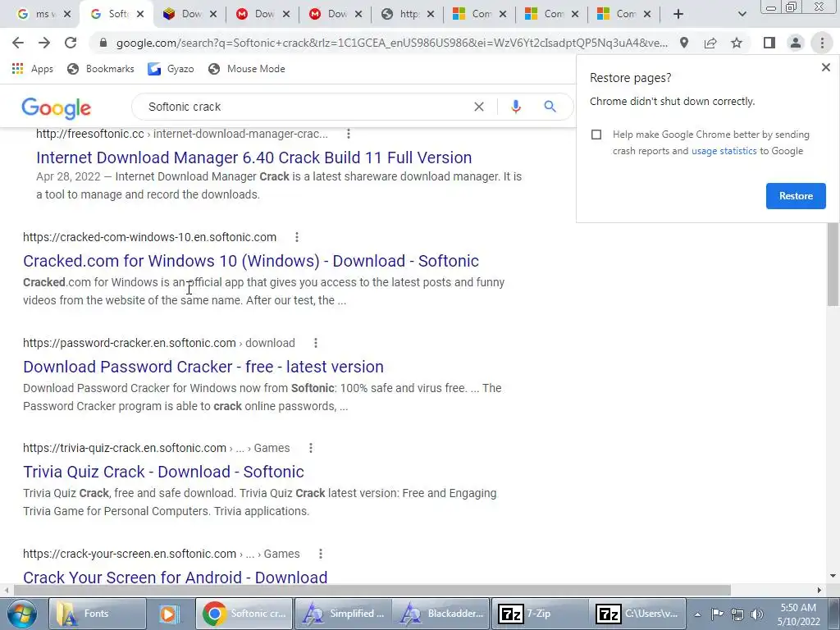This screenshot has width=840, height=630.
Task: Open the volume speaker tray icon
Action: coord(756,614)
